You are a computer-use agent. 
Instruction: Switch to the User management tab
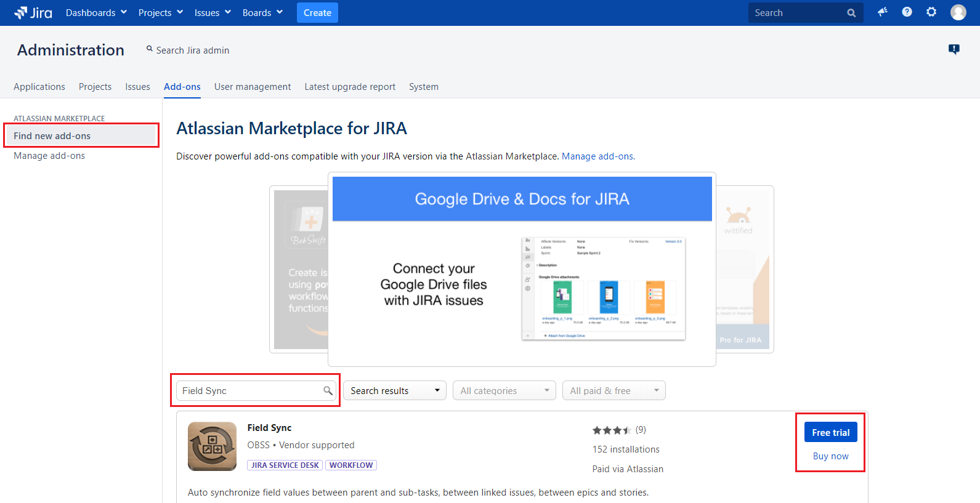[253, 87]
